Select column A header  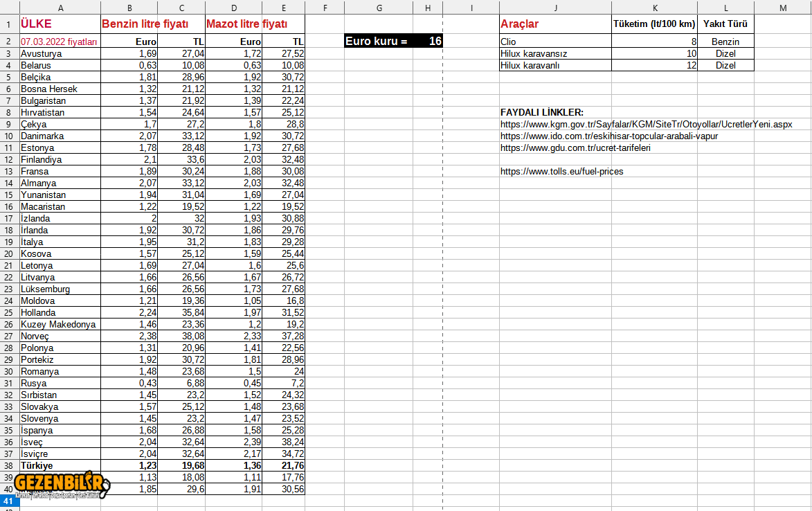(x=60, y=7)
